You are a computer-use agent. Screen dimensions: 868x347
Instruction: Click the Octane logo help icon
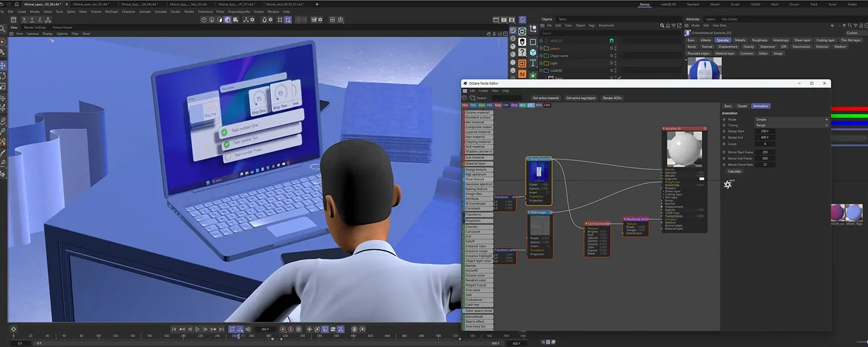[x=728, y=184]
